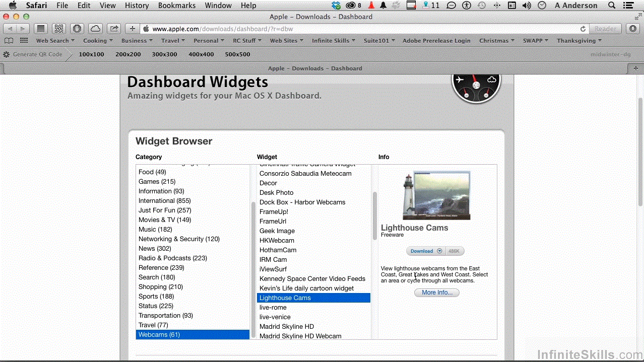Select the Games (215) category
Screen dimensions: 644x362
point(192,181)
